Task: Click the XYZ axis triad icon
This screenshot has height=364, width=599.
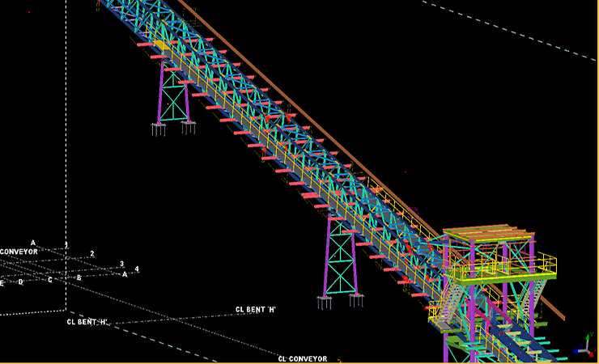Action: pyautogui.click(x=585, y=348)
